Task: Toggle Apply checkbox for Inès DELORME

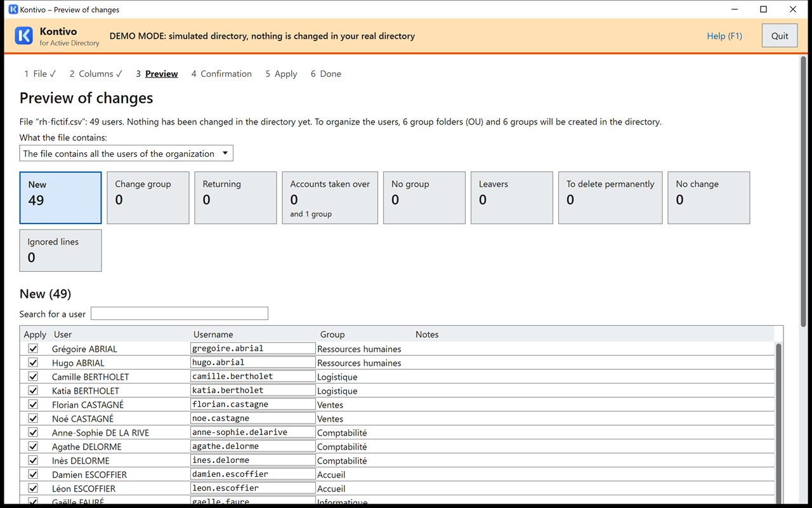Action: point(33,460)
